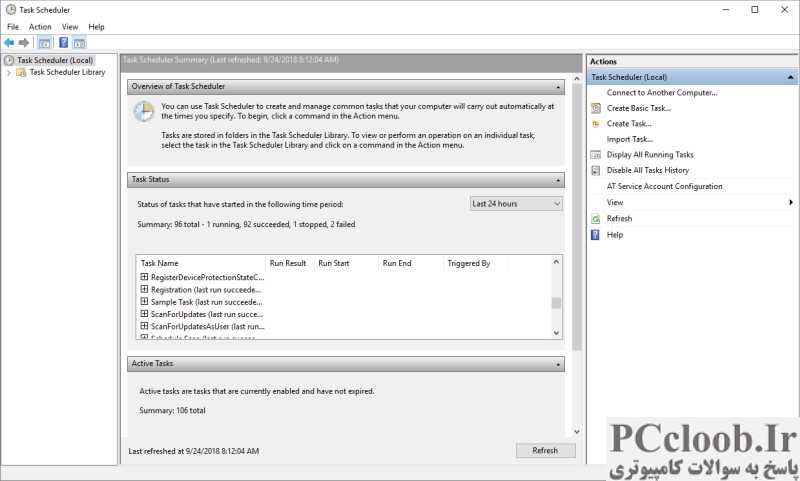Click the Disable All Tasks History icon
Viewport: 800px width, 481px height.
tap(595, 170)
